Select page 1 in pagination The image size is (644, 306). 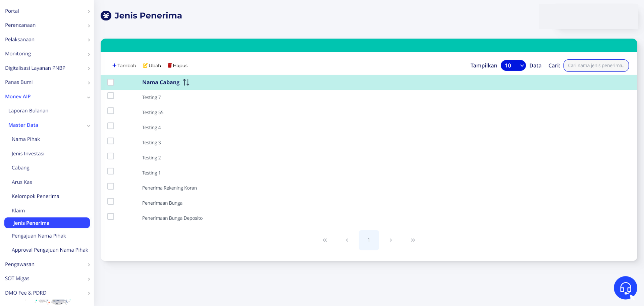pos(369,240)
